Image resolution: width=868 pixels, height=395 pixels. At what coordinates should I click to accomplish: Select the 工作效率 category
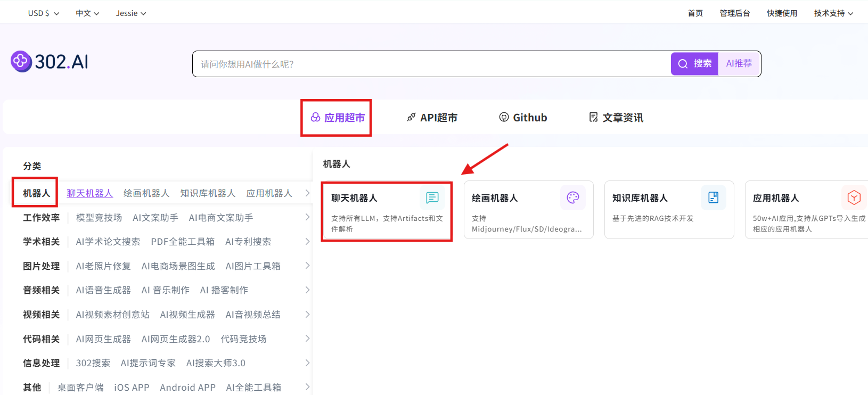41,218
